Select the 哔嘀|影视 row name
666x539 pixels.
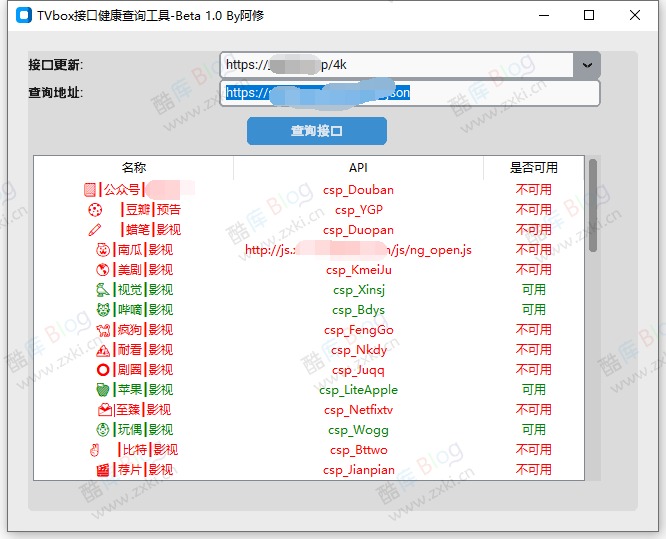(x=143, y=310)
